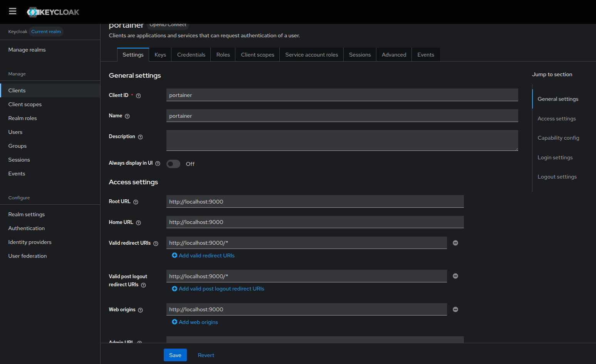Save the client settings
Screen dimensions: 596x364
175,355
